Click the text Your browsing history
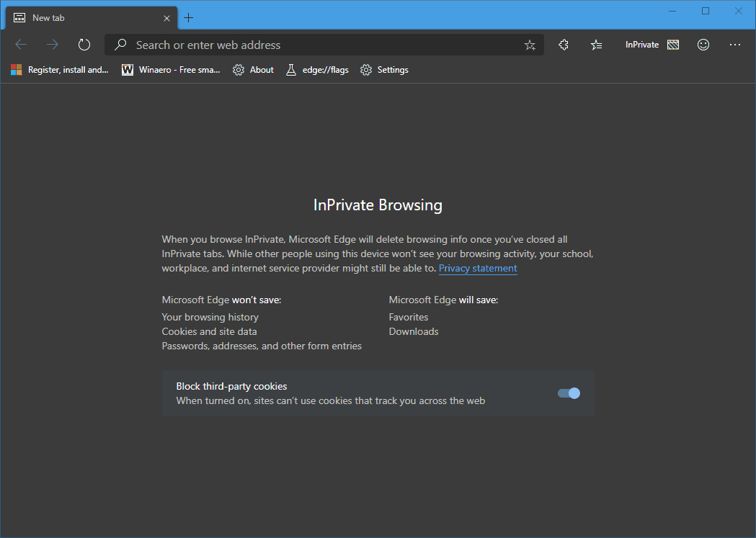 point(210,317)
